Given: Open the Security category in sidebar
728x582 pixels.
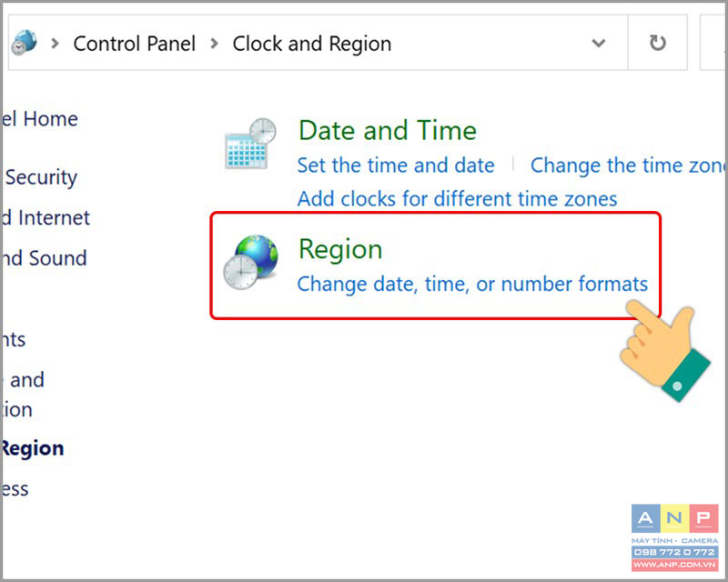Looking at the screenshot, I should click(x=40, y=177).
